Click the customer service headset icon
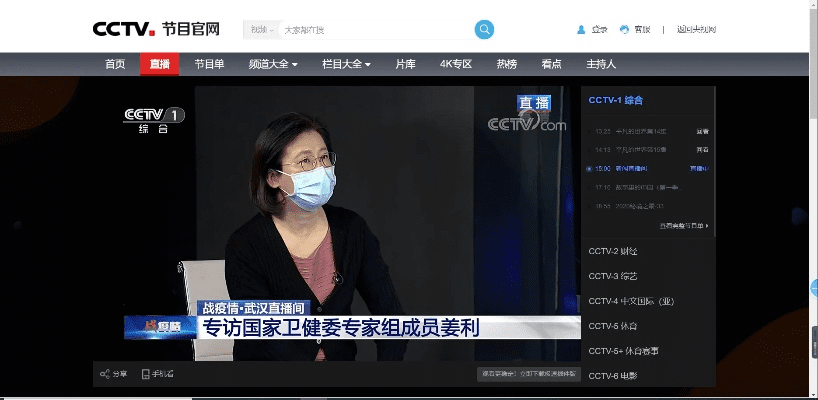Viewport: 818px width, 400px height. (x=624, y=30)
